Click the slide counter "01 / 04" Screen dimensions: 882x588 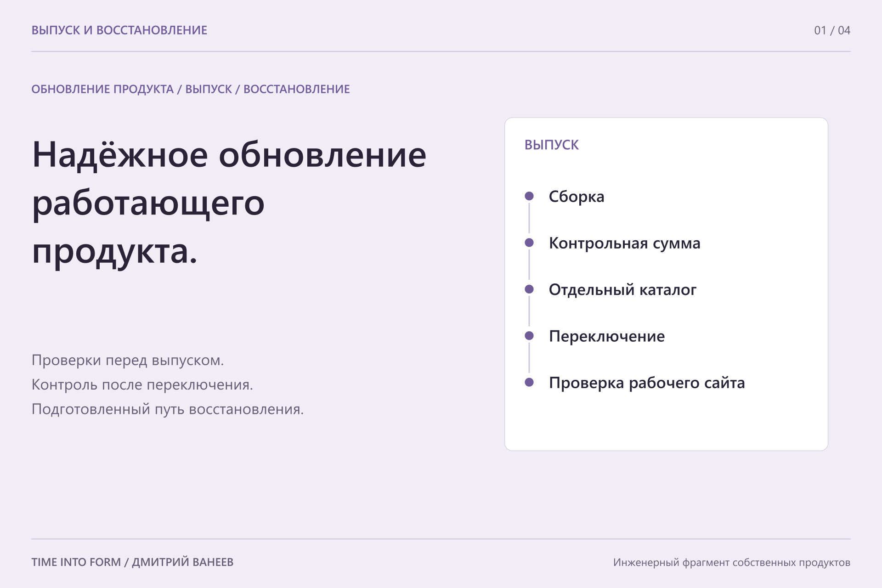point(832,30)
